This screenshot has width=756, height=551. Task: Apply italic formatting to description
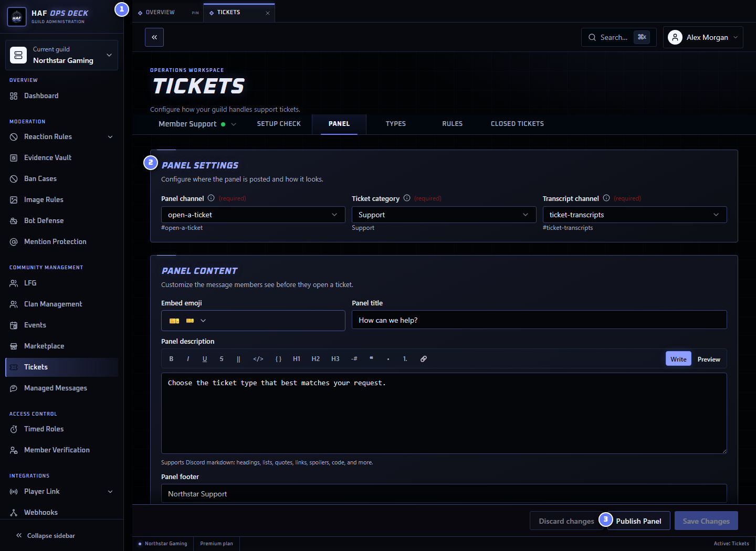click(x=188, y=359)
